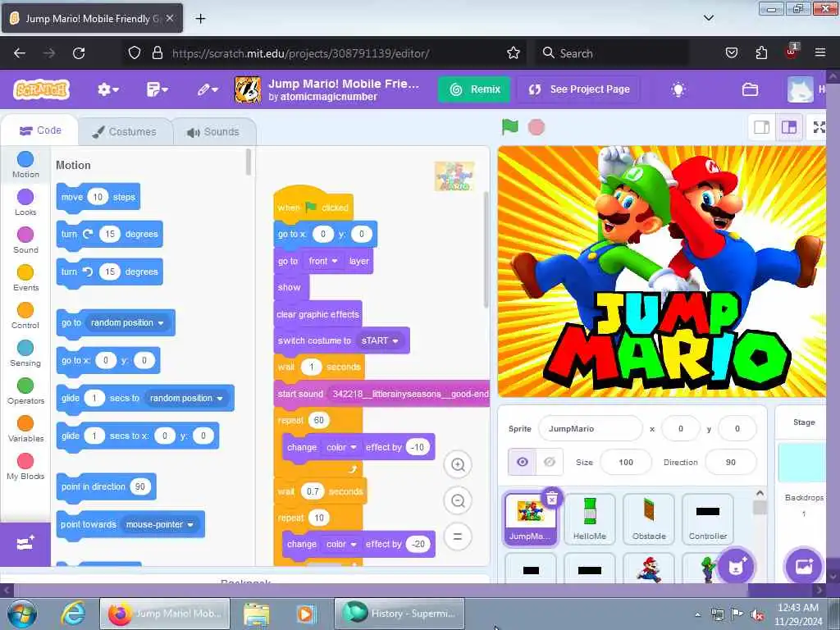Screen dimensions: 840x630
Task: Open the Windows Start button
Action: (x=21, y=614)
